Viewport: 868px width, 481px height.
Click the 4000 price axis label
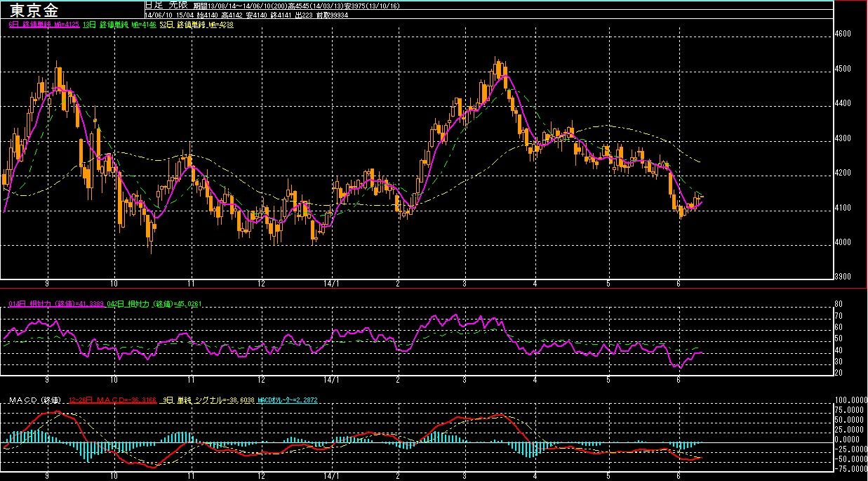[843, 242]
